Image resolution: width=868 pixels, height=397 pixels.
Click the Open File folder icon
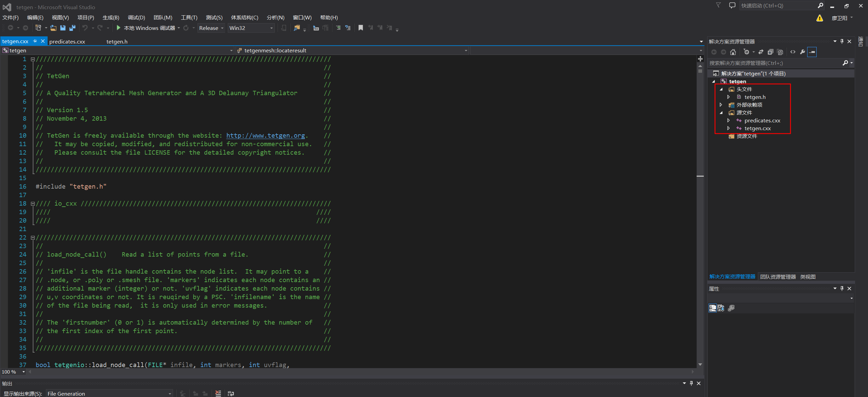[53, 28]
